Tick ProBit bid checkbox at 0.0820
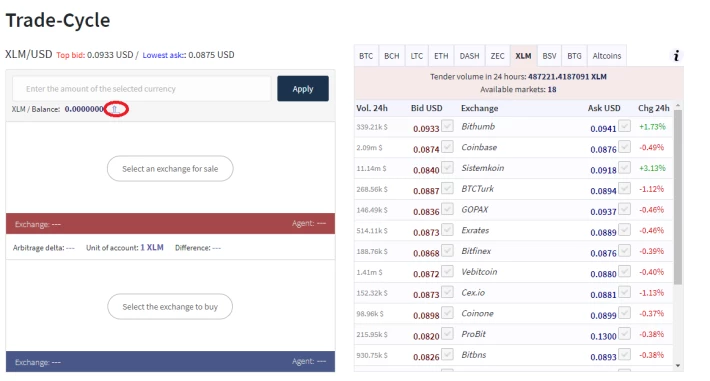Viewport: 710px width, 381px height. click(x=447, y=333)
